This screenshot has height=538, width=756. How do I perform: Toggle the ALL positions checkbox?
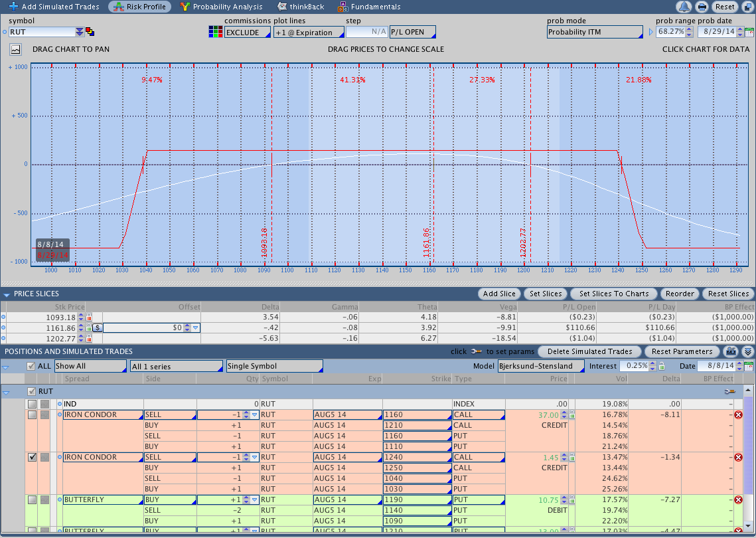pyautogui.click(x=31, y=366)
